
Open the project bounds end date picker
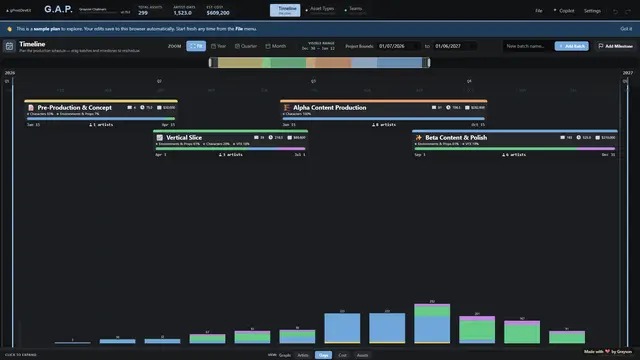455,46
